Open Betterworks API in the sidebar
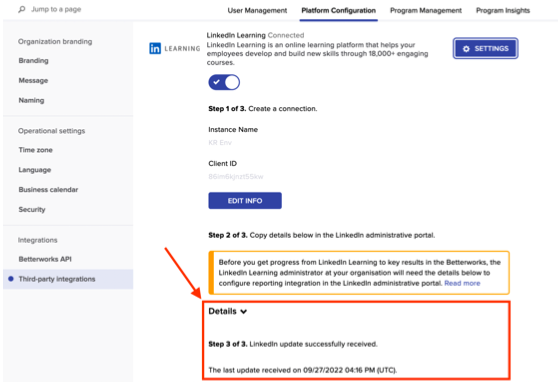 point(45,259)
